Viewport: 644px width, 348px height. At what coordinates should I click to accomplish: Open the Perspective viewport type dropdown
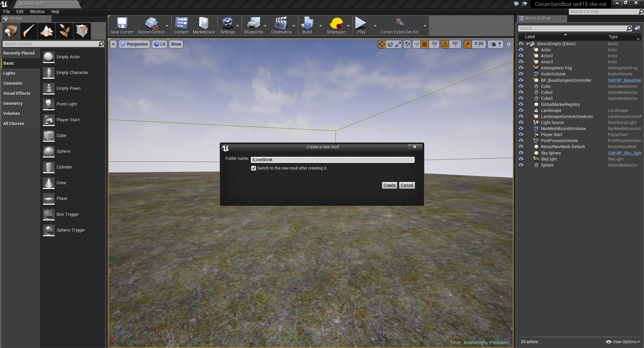[135, 44]
